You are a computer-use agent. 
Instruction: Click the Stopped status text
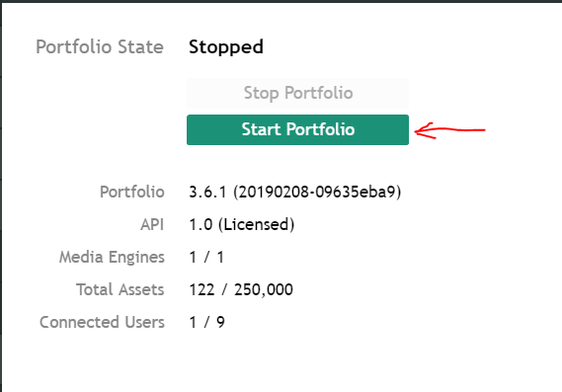(226, 47)
